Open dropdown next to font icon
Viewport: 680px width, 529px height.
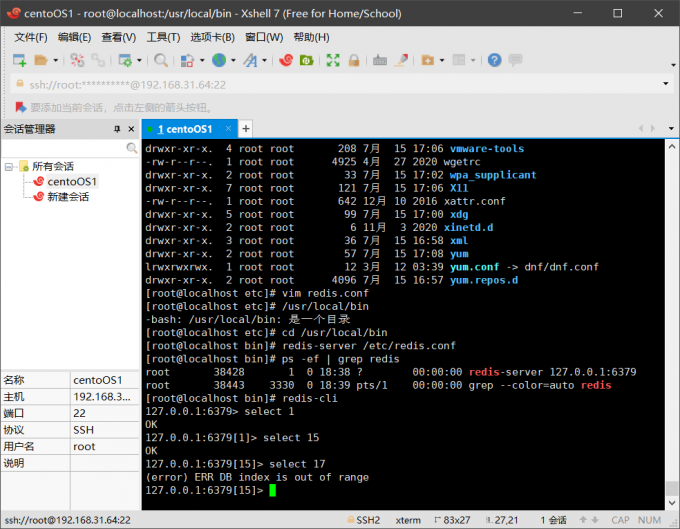pos(264,60)
